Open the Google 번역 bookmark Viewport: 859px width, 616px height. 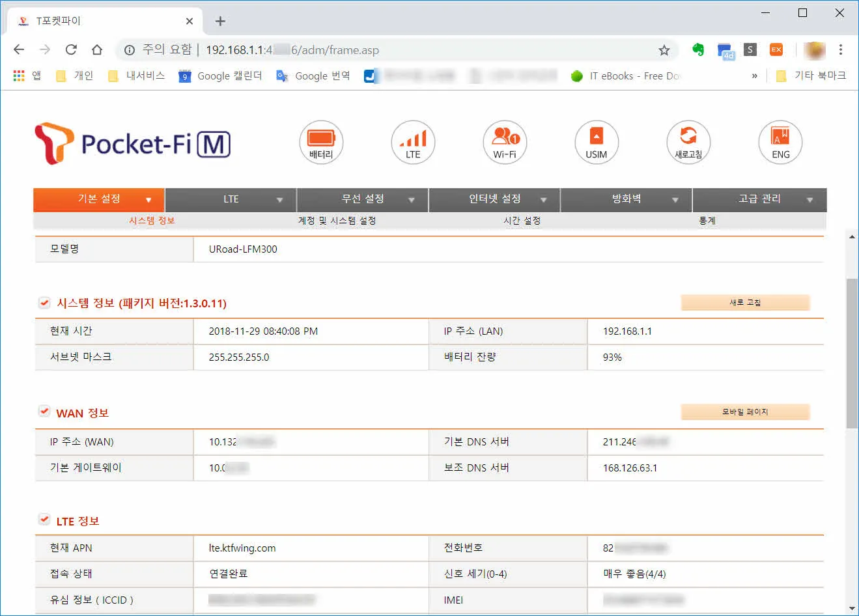(x=313, y=76)
